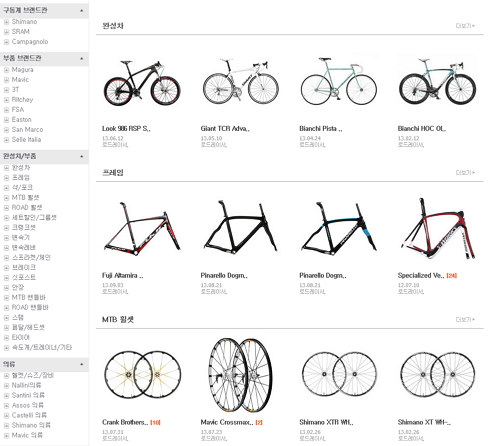Open 더보기 link for 프레임 section

[465, 173]
